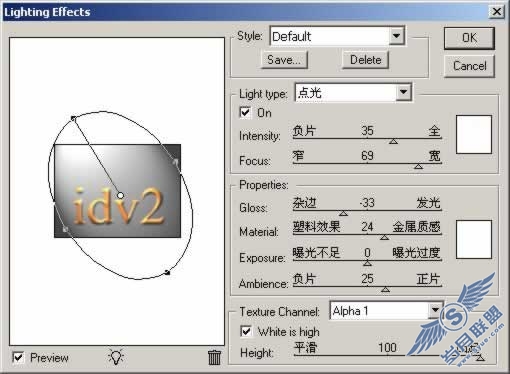The width and height of the screenshot is (510, 374).
Task: Click the Material slider handle
Action: (384, 237)
